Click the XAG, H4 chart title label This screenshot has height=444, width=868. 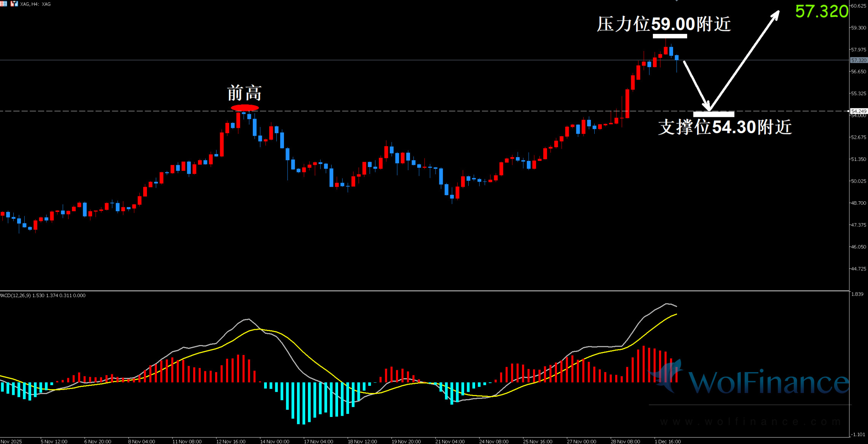coord(35,4)
